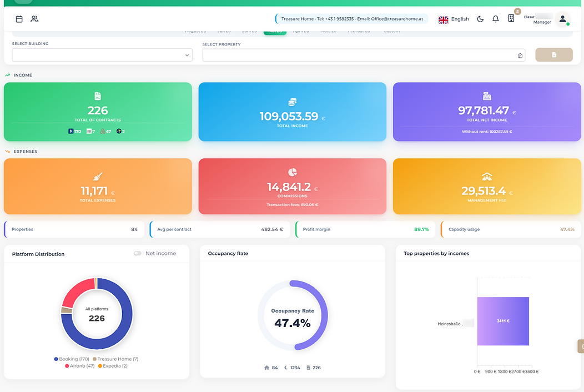Click the green Income trend arrow icon

(7, 76)
